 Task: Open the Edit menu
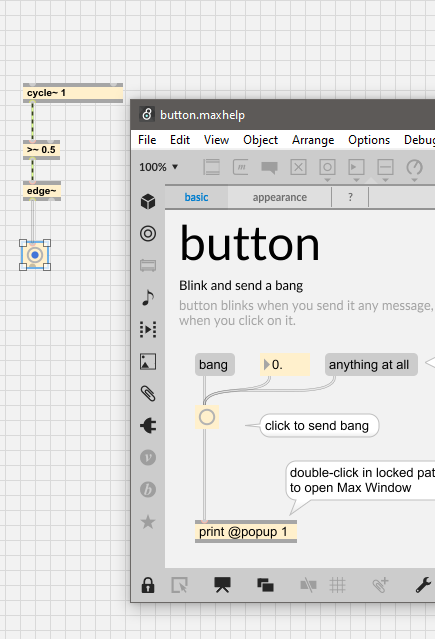coord(180,140)
